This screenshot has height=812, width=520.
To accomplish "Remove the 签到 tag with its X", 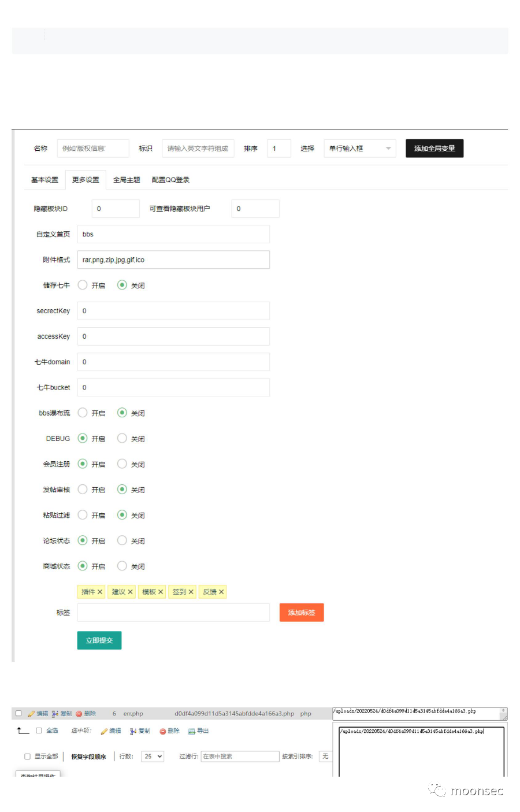I will click(191, 592).
